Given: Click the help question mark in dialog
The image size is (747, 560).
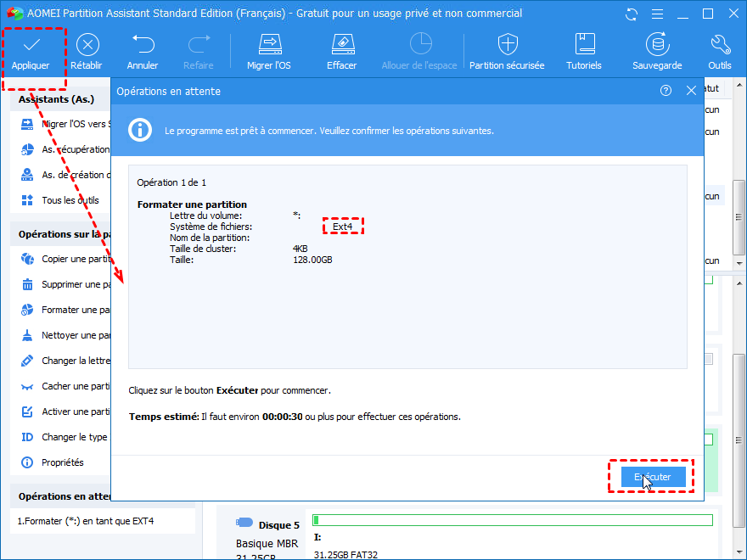Looking at the screenshot, I should click(x=666, y=91).
